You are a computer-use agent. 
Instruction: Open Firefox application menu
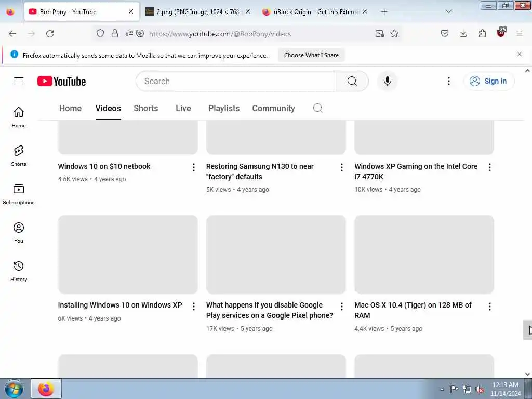point(520,33)
